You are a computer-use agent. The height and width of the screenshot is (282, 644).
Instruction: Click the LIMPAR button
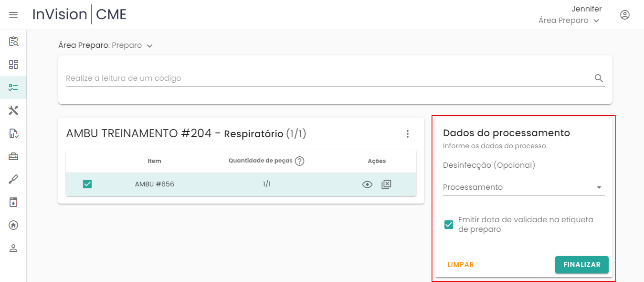click(460, 264)
